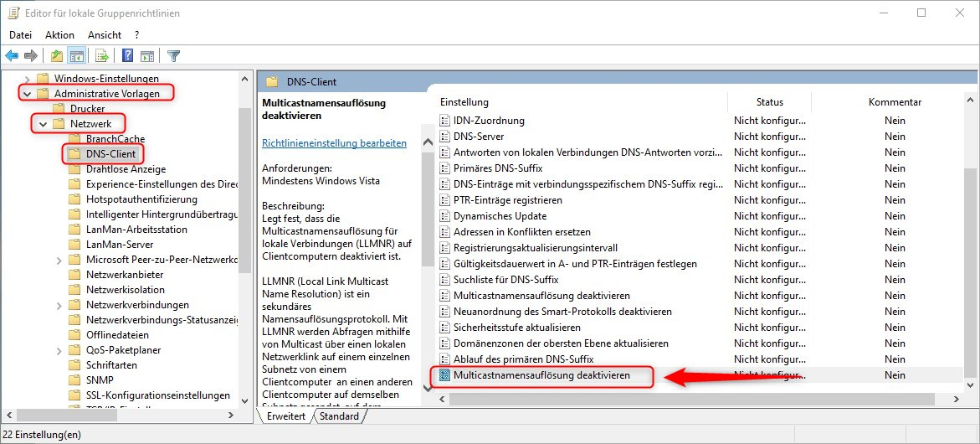
Task: Collapse the Netzwerk tree node
Action: (x=43, y=124)
